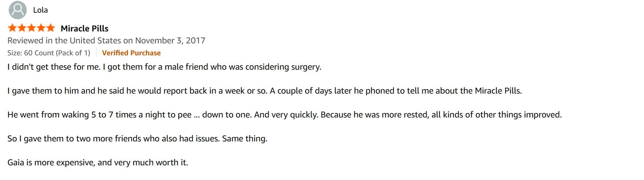Click the "Reviewed in the United States" line
This screenshot has width=644, height=180.
(106, 41)
